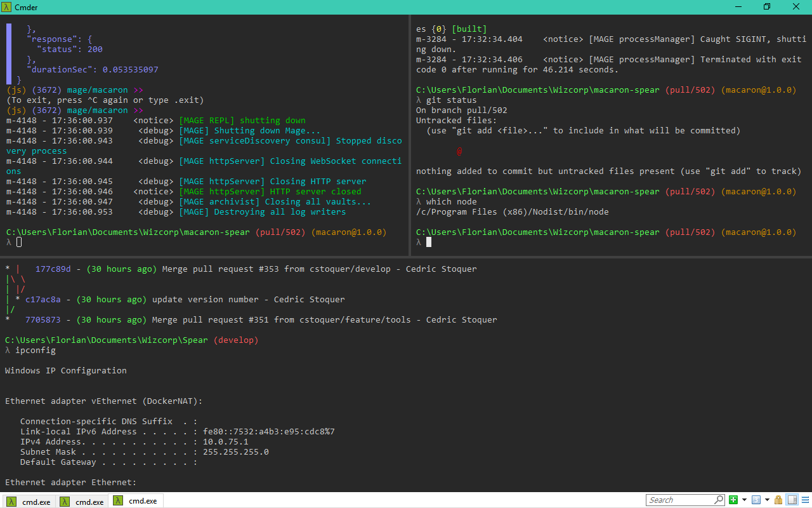Focus the top-left pane command prompt
Image resolution: width=812 pixels, height=508 pixels.
(19, 243)
